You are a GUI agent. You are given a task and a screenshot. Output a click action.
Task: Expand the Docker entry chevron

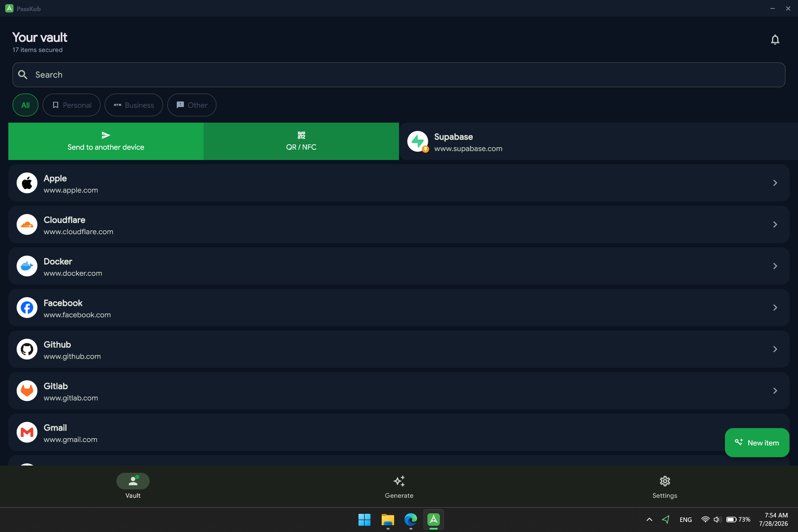point(775,266)
